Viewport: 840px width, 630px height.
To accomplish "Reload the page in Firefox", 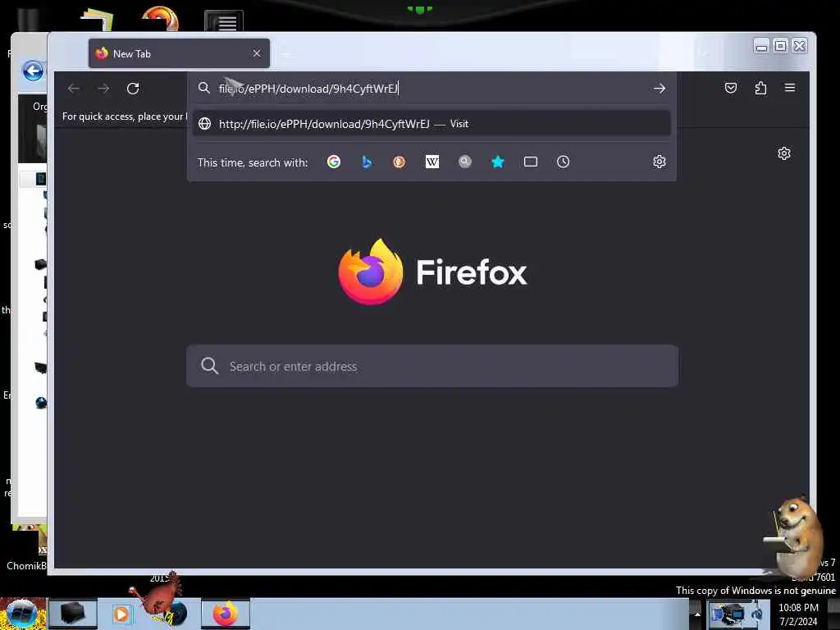I will point(133,89).
